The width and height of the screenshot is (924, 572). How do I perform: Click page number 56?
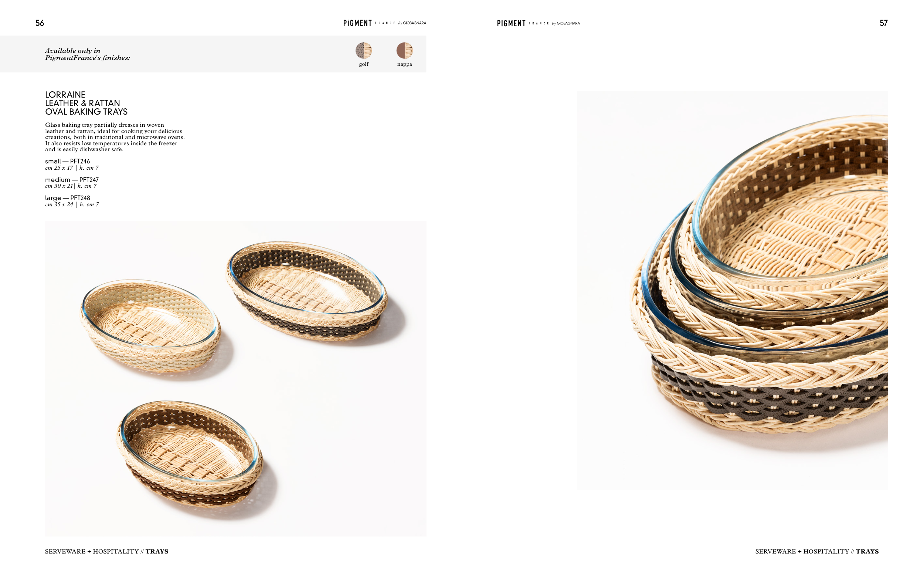[x=40, y=23]
